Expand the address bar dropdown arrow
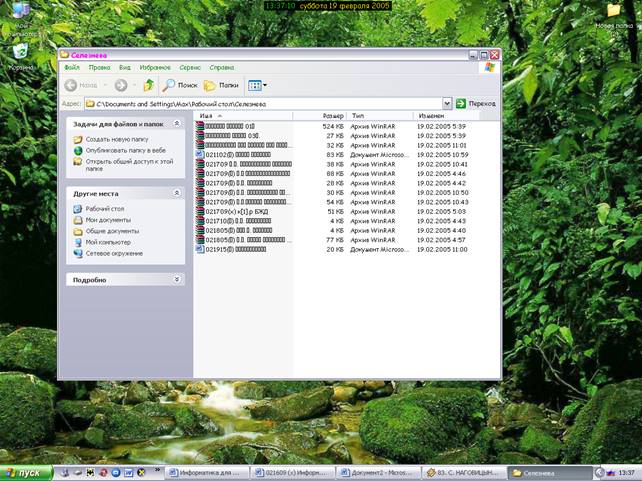The width and height of the screenshot is (642, 481). click(x=447, y=103)
